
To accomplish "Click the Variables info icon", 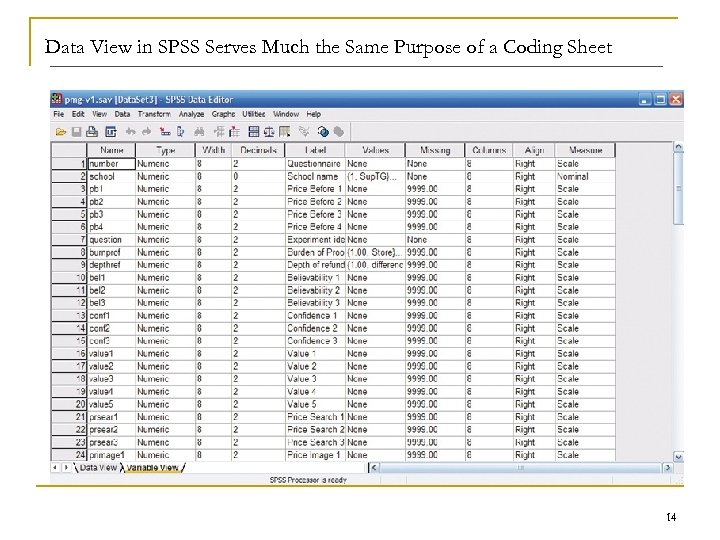I will 180,132.
